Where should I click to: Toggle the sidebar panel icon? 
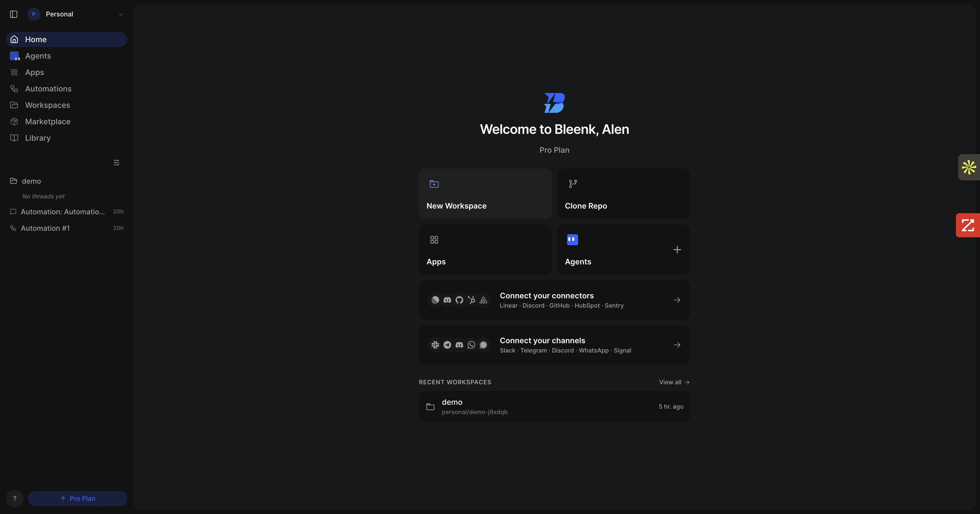coord(14,14)
